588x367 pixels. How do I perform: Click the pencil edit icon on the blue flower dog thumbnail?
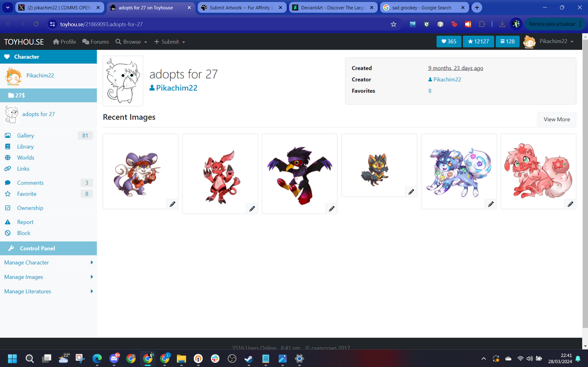tap(491, 204)
